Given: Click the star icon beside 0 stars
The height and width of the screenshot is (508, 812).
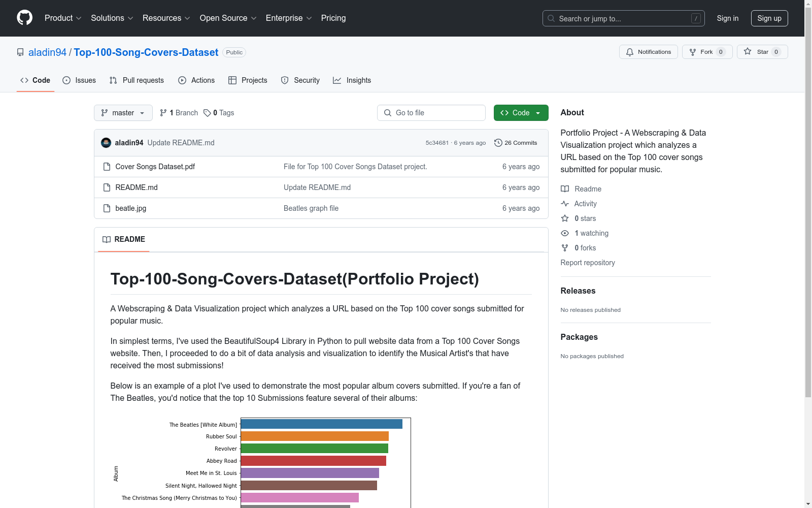Looking at the screenshot, I should (x=565, y=218).
